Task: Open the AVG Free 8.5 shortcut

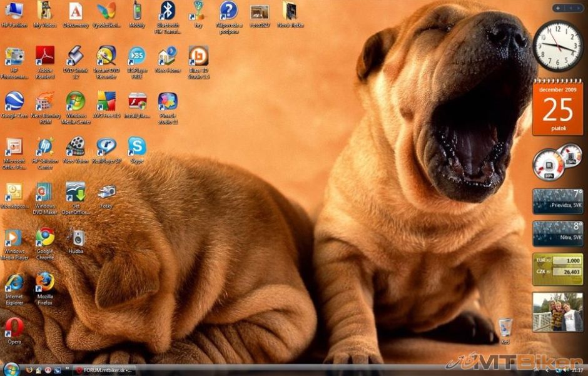Action: [106, 101]
